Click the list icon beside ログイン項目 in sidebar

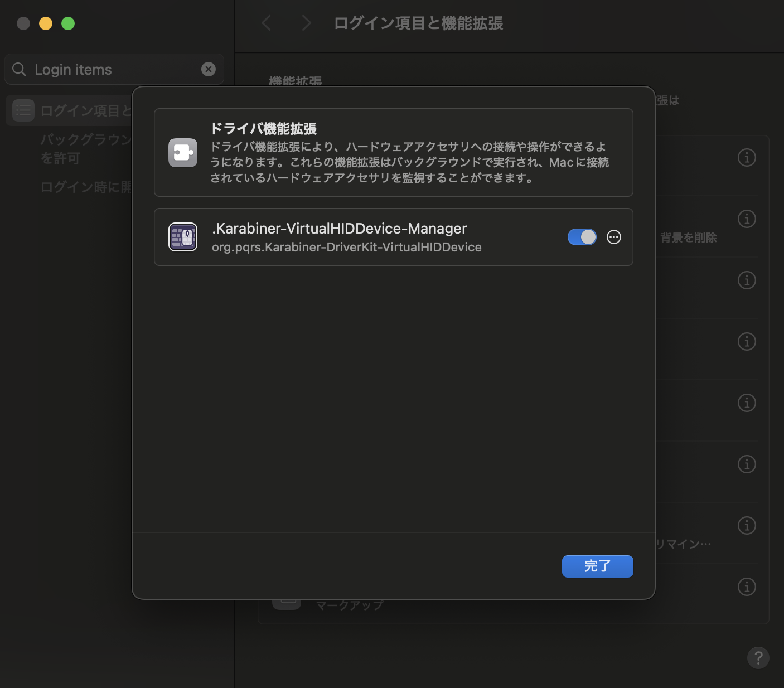23,110
